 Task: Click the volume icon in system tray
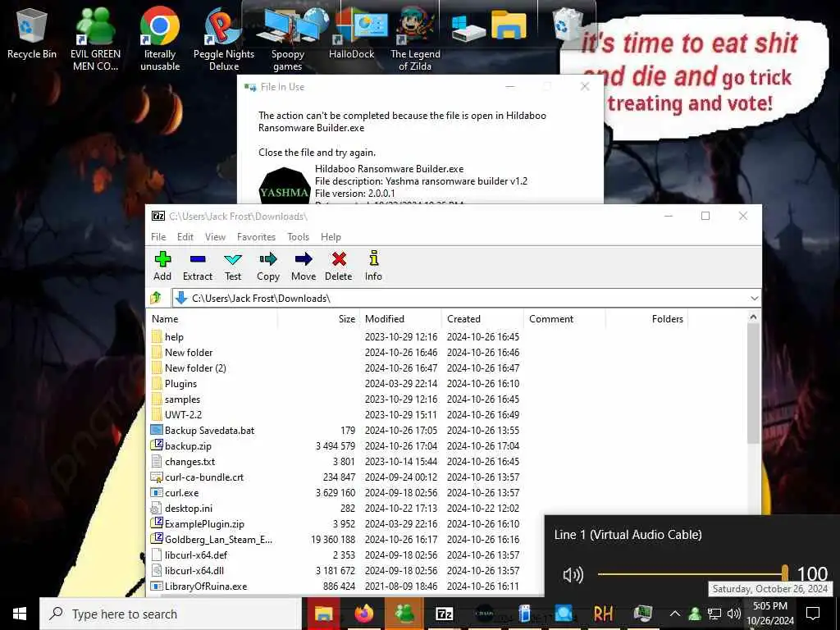[734, 614]
